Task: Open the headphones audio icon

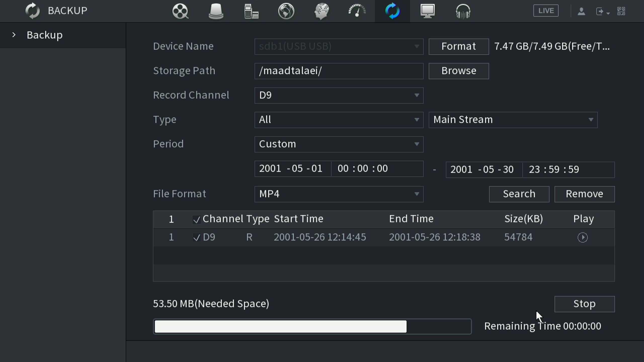Action: [x=463, y=11]
